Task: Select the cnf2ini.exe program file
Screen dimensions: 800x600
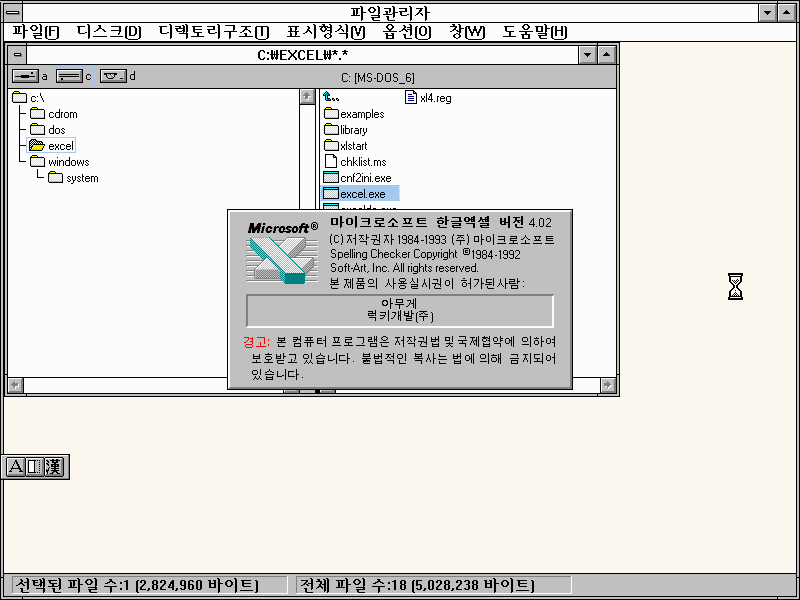Action: click(358, 178)
